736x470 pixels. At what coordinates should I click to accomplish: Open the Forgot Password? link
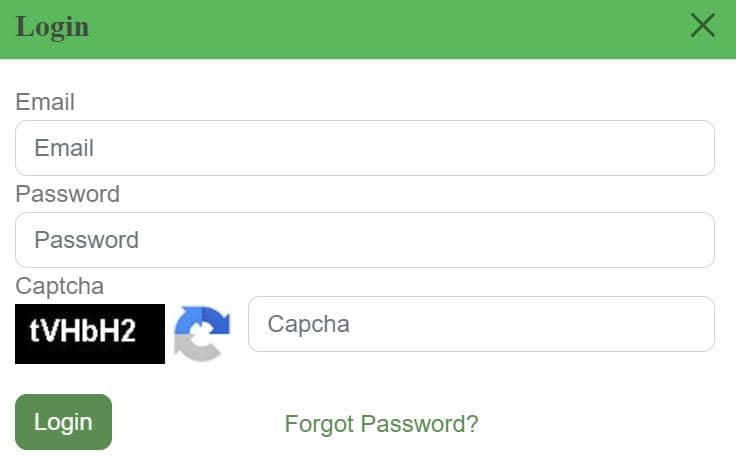(x=381, y=424)
